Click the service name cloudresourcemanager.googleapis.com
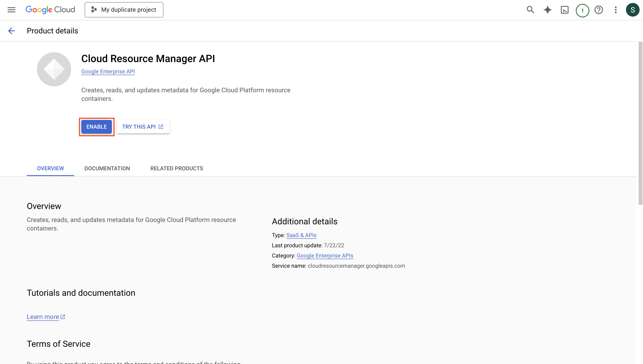The height and width of the screenshot is (364, 643). (x=357, y=266)
